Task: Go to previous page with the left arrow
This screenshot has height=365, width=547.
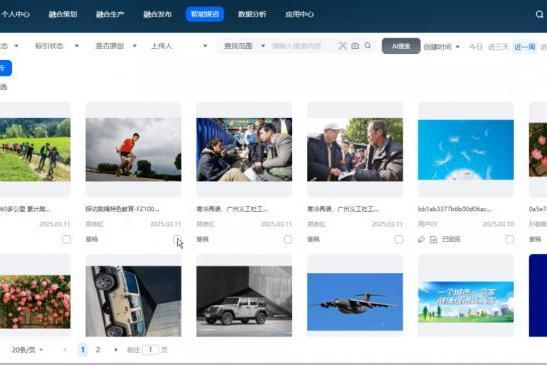Action: coord(65,349)
